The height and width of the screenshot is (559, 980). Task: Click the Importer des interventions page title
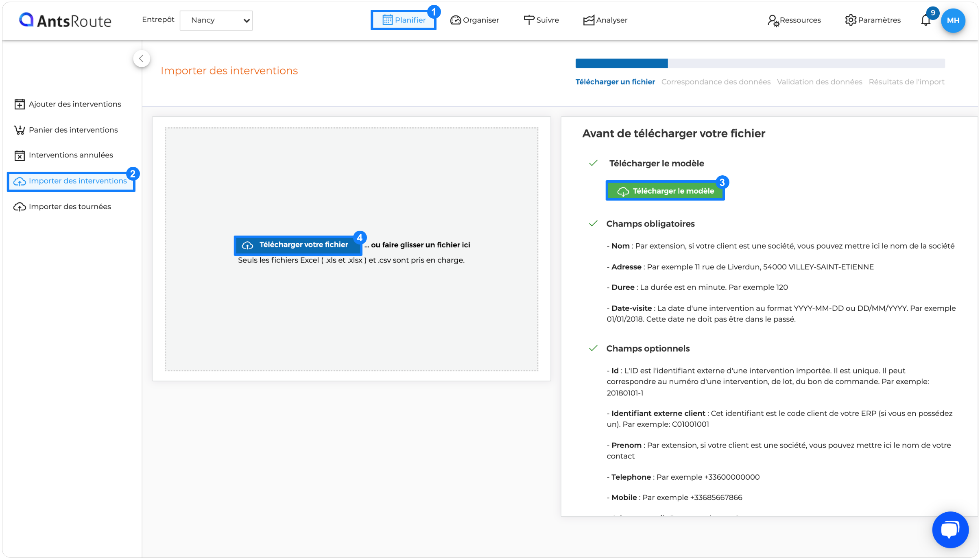click(x=229, y=71)
